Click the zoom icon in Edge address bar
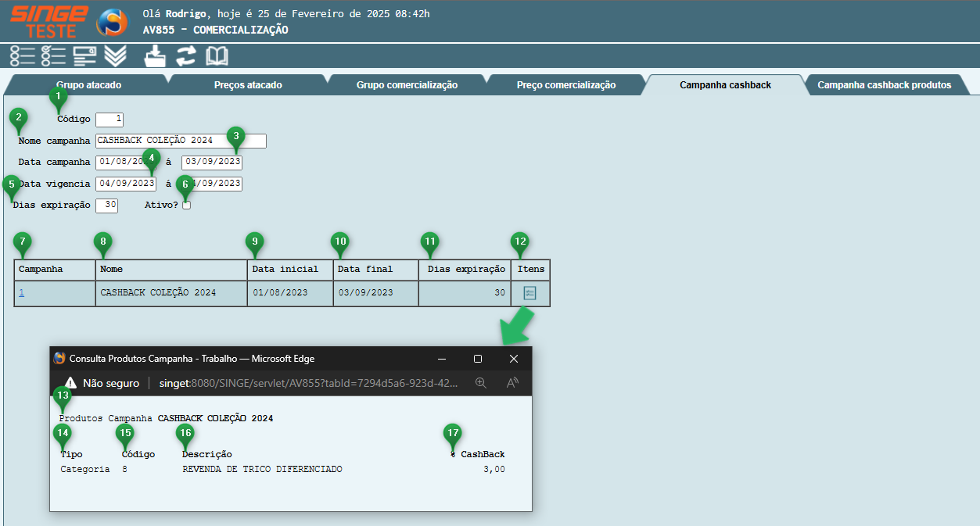This screenshot has width=980, height=526. click(x=481, y=383)
